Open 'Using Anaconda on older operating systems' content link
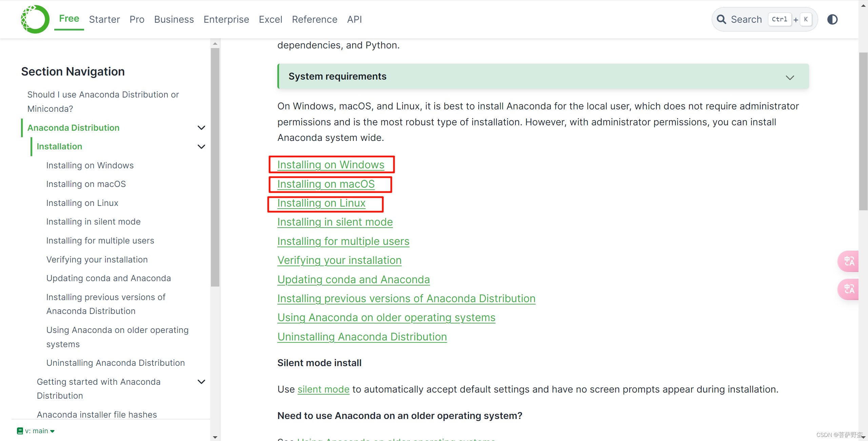The width and height of the screenshot is (868, 441). point(387,317)
